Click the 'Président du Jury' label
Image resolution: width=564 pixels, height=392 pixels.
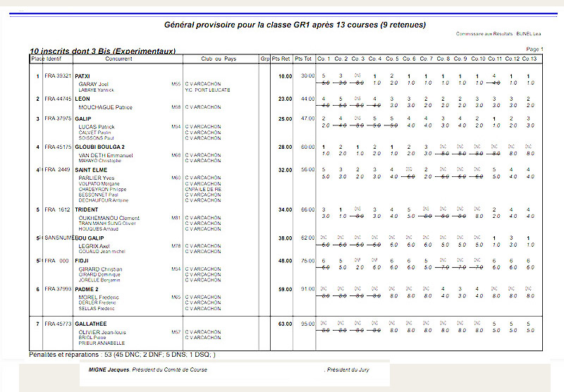348,369
